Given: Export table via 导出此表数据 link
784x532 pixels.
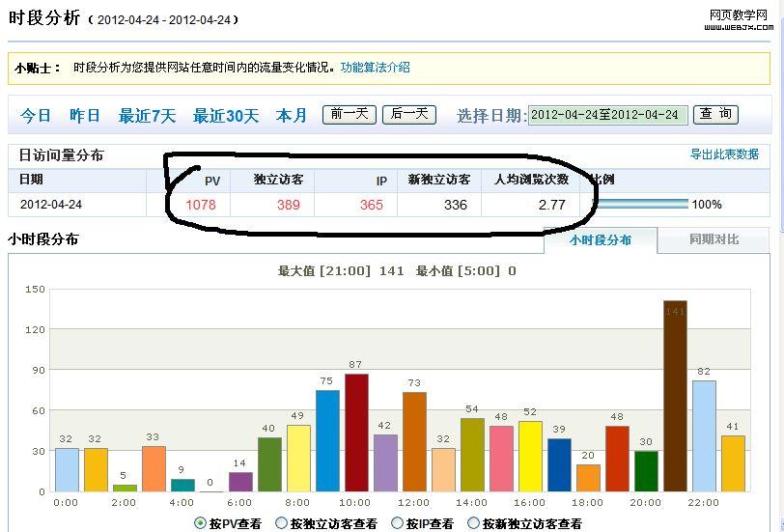Looking at the screenshot, I should pos(723,154).
